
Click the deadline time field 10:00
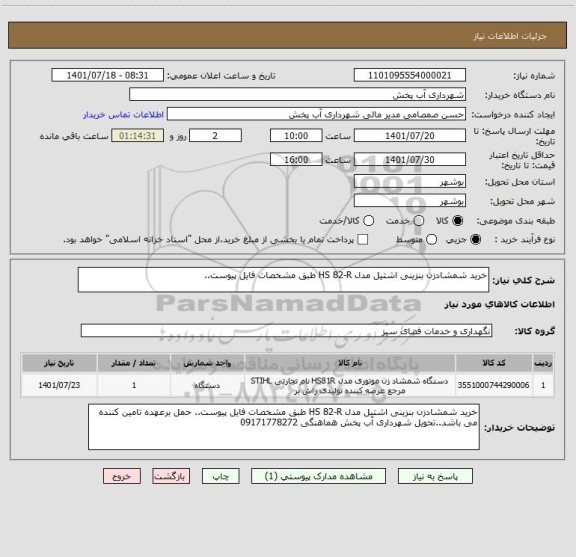click(x=296, y=136)
